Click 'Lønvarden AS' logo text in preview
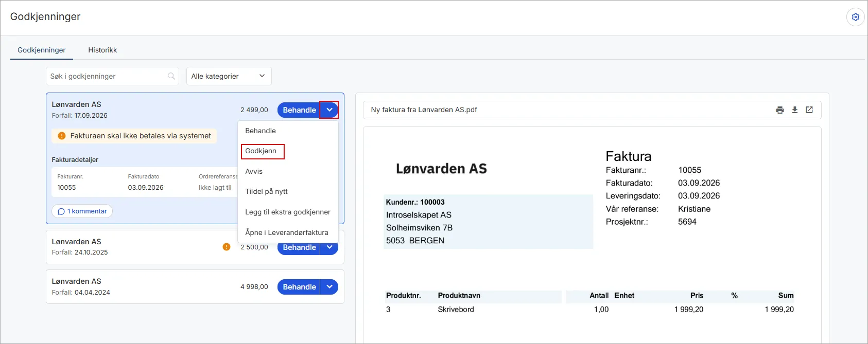Viewport: 868px width, 344px height. [x=441, y=169]
